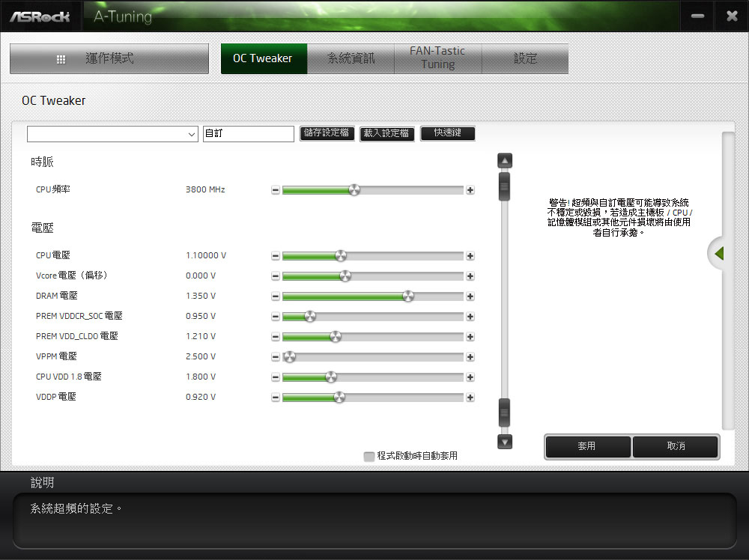The height and width of the screenshot is (560, 749).
Task: Click the VPPM電壓 slider handle
Action: coord(289,356)
